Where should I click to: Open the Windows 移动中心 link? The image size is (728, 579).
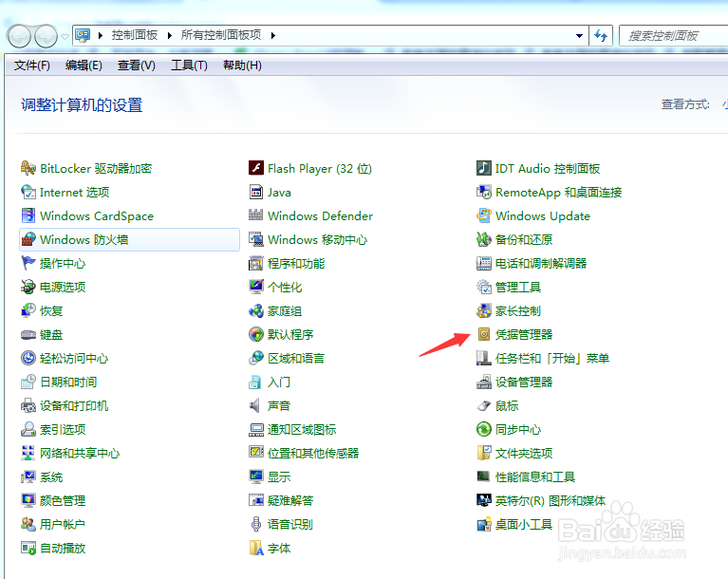[318, 239]
